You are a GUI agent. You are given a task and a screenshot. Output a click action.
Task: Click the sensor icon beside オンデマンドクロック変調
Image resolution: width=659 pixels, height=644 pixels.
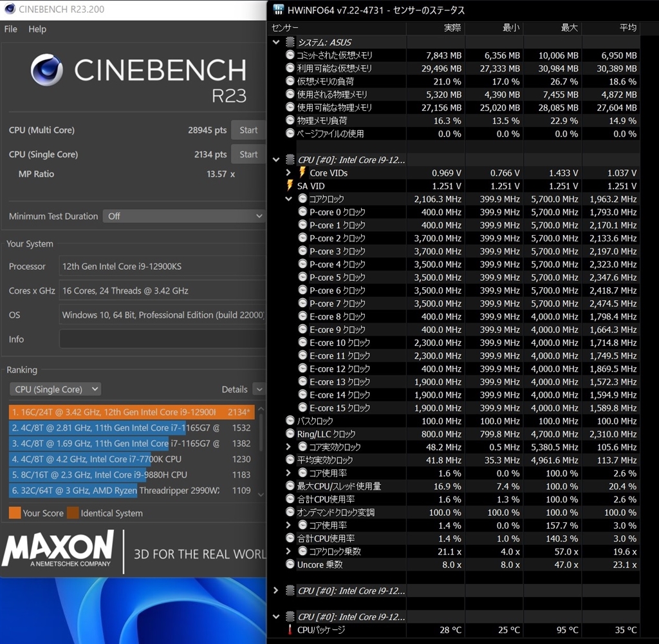point(290,512)
